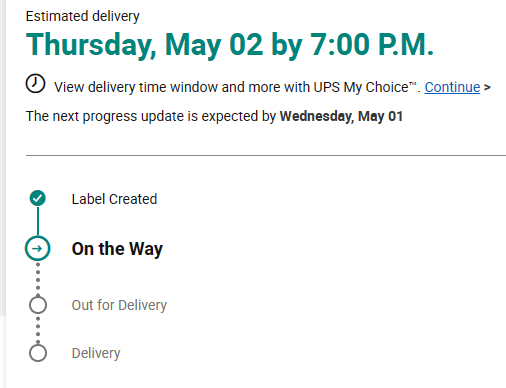The height and width of the screenshot is (388, 506).
Task: Click the arrow circle icon for On the Way
Action: pos(38,248)
